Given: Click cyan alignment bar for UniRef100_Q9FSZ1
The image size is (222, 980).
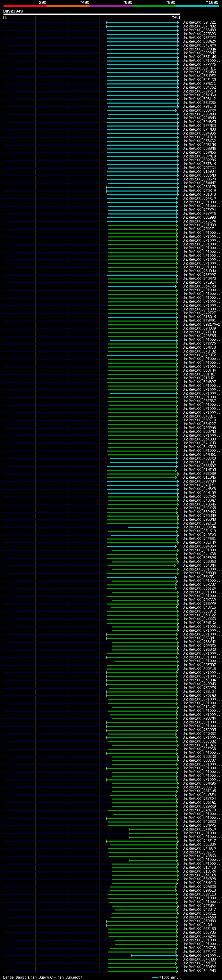Looking at the screenshot, I should (x=142, y=23).
